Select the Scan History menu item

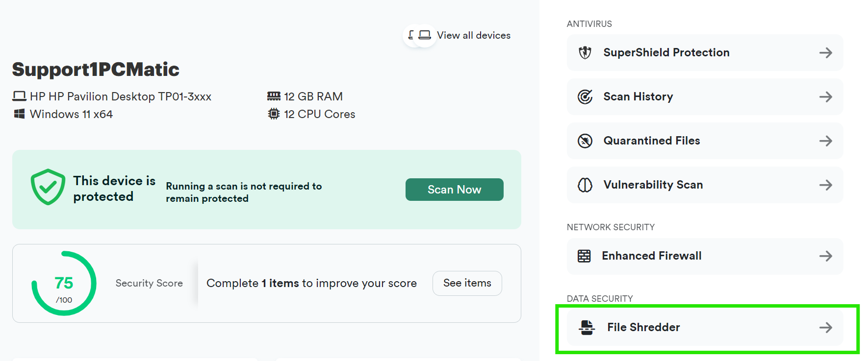pos(705,96)
